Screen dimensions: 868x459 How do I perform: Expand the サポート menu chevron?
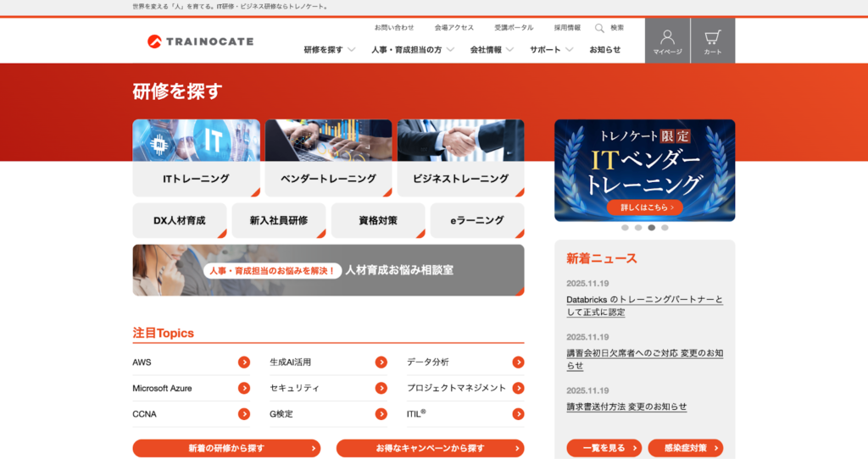coord(569,50)
